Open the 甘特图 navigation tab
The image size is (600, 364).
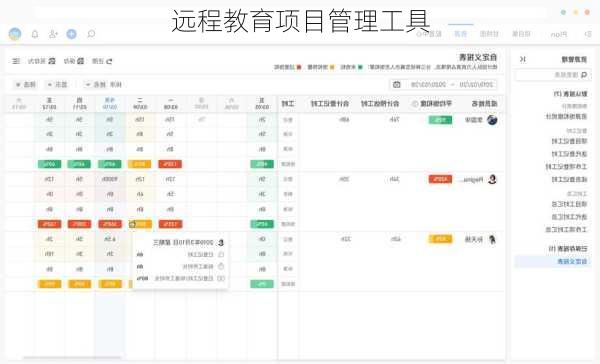tap(489, 34)
